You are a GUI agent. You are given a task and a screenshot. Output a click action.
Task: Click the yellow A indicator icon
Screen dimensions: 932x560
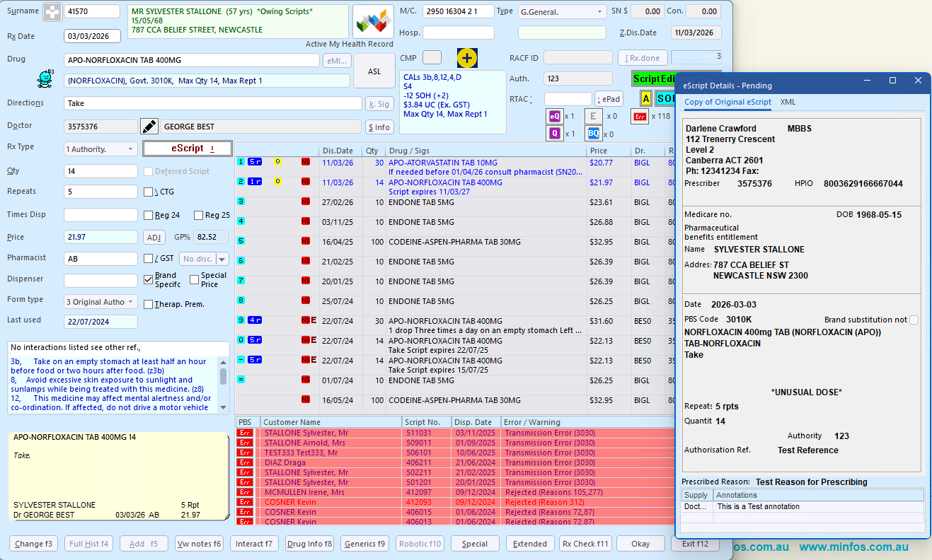coord(645,98)
